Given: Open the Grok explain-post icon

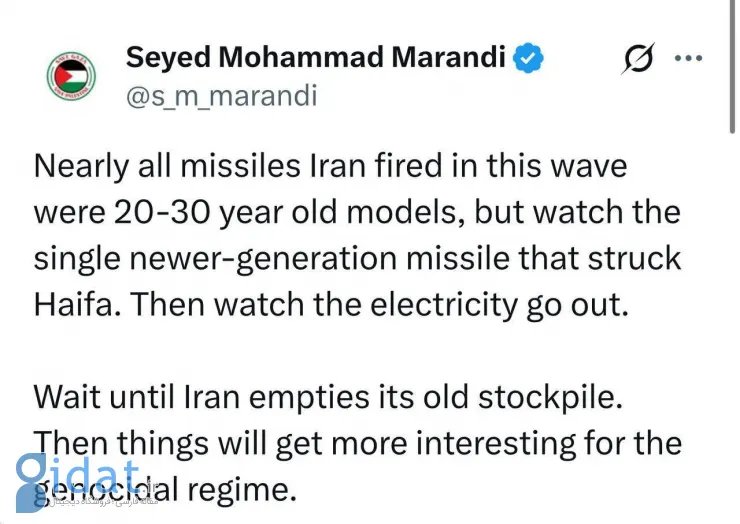Looking at the screenshot, I should [x=638, y=58].
